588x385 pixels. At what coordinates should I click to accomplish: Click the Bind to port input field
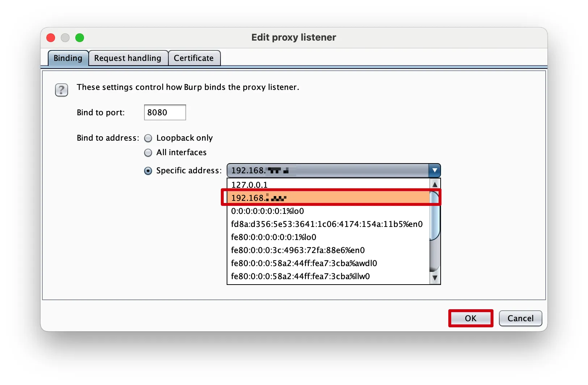pyautogui.click(x=165, y=112)
